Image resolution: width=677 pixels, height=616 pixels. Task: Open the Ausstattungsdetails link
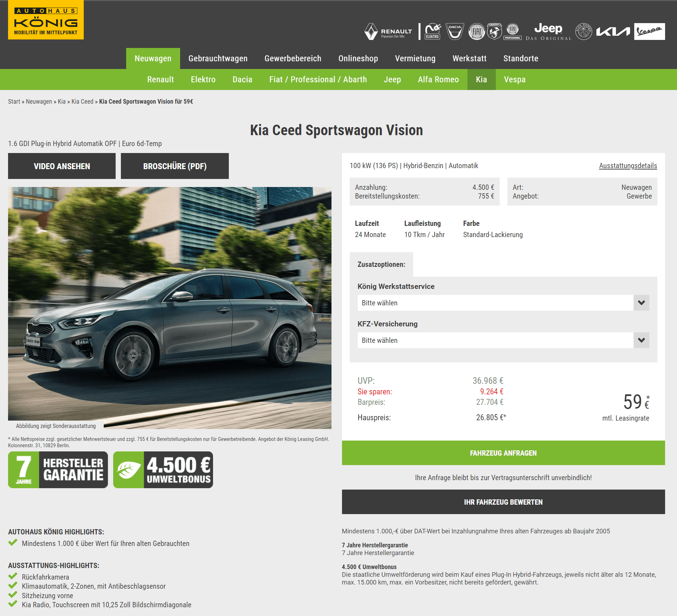628,166
